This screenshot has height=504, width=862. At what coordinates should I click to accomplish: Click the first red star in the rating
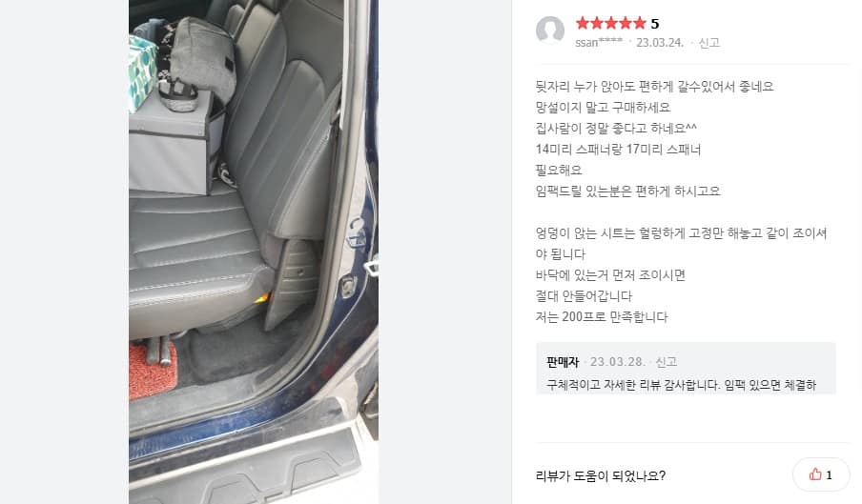(583, 23)
